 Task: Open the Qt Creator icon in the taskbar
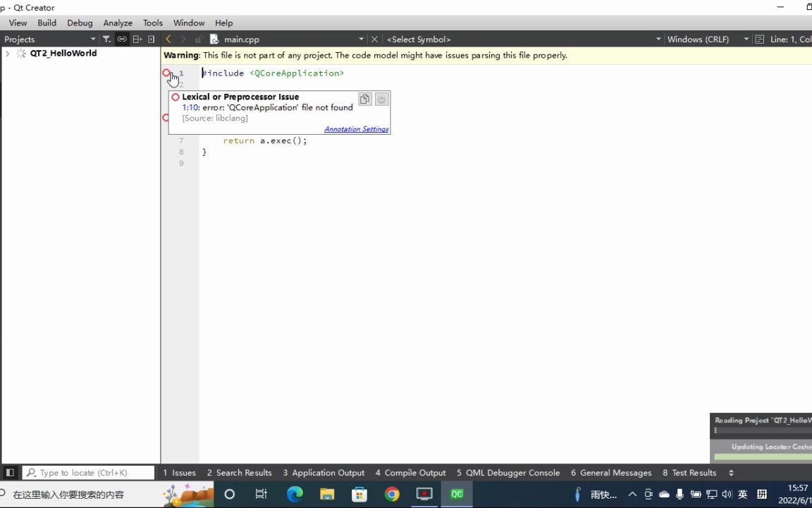456,494
